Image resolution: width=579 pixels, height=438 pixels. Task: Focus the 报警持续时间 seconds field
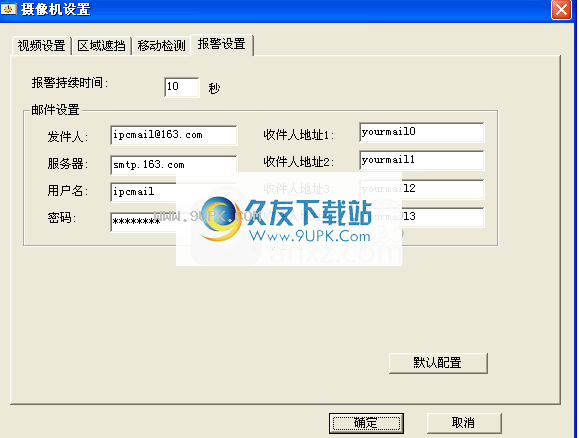182,87
